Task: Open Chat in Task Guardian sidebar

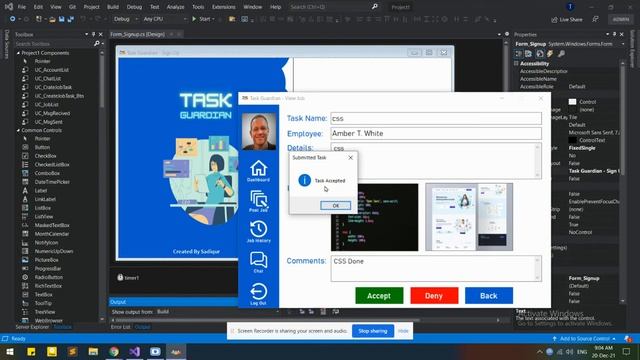Action: coord(258,262)
